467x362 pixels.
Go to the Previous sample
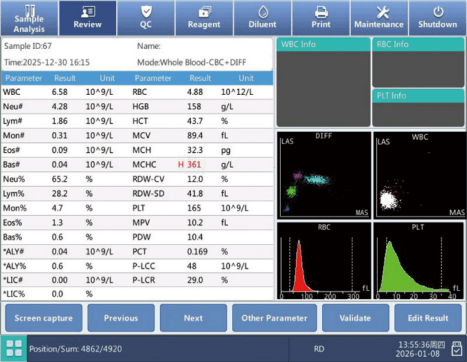[121, 318]
